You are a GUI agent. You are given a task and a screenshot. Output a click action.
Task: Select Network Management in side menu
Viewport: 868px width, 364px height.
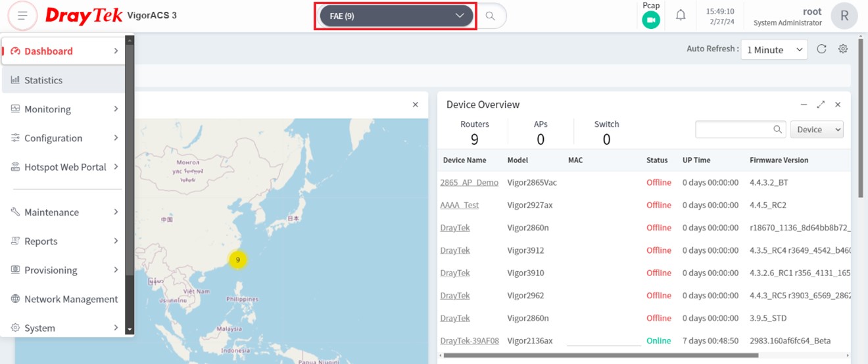(x=64, y=299)
